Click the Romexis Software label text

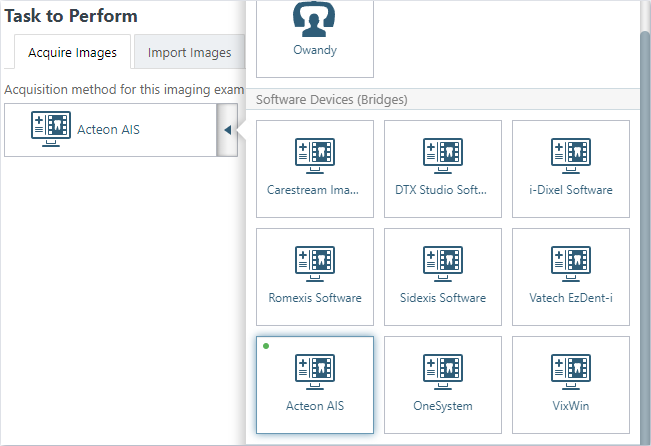315,298
